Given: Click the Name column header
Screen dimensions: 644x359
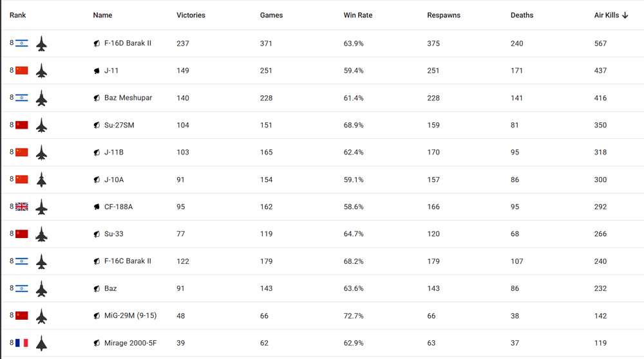Looking at the screenshot, I should 102,15.
